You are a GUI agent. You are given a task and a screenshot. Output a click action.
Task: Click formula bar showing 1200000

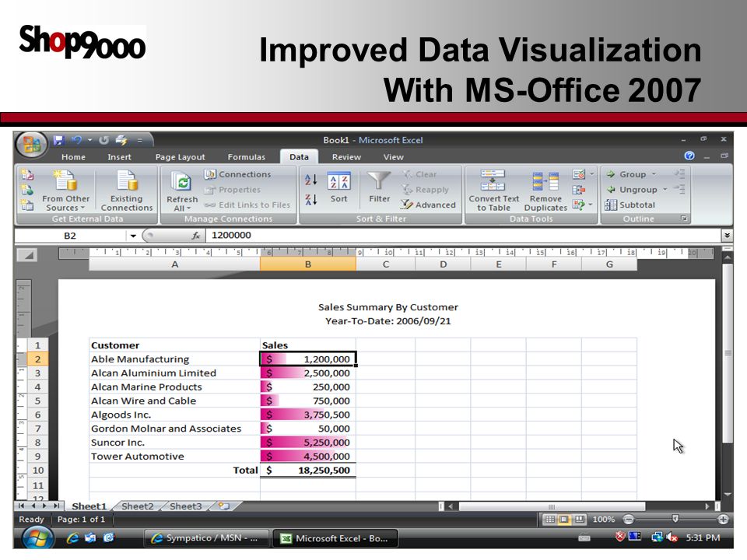click(463, 235)
